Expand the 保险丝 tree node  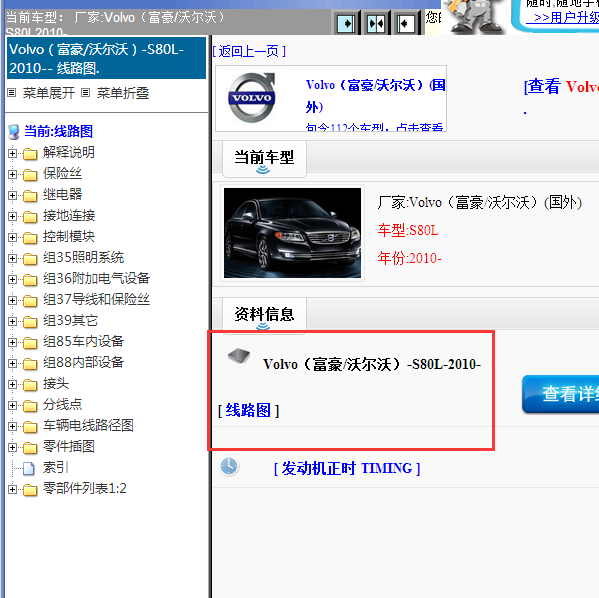click(x=12, y=174)
